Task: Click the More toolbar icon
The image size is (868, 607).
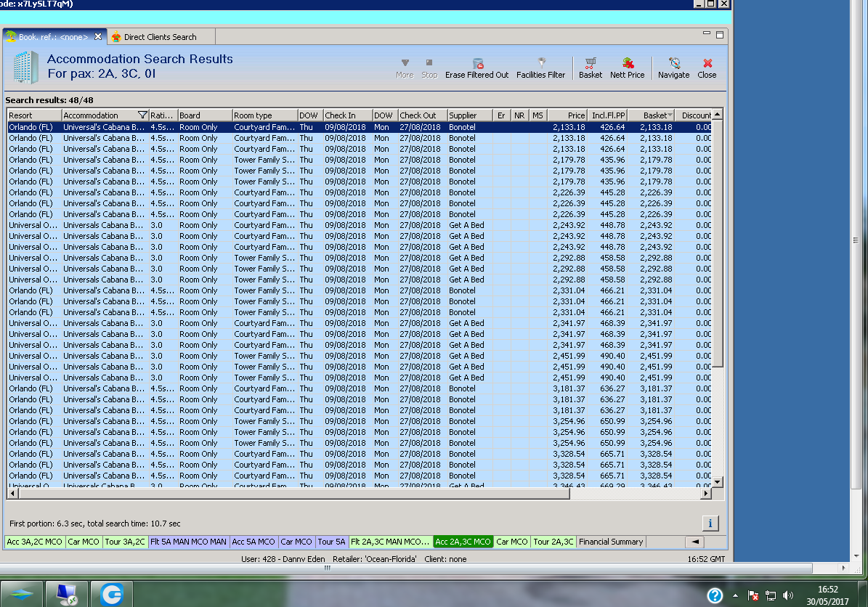Action: (x=405, y=68)
